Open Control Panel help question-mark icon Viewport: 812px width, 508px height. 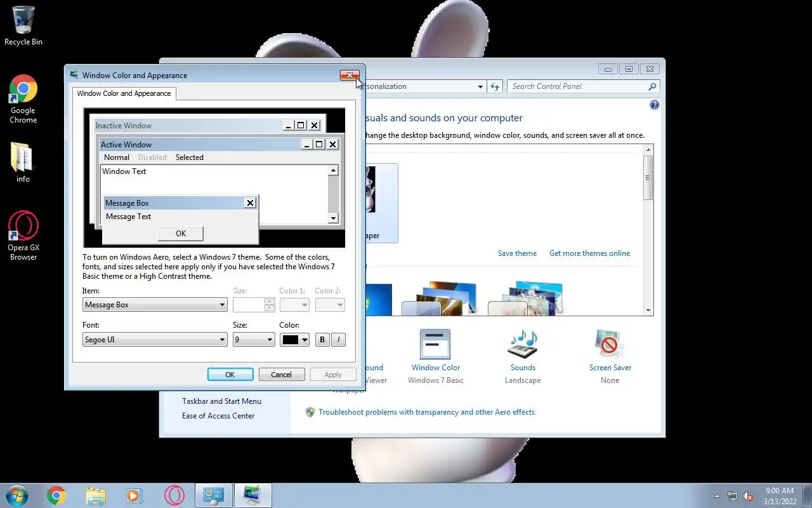tap(655, 105)
